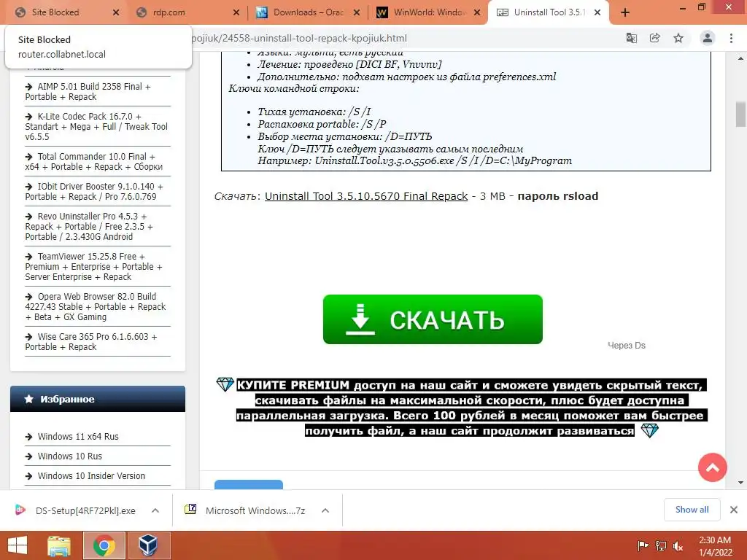
Task: Close the Downloads – Oracle tab
Action: 356,13
